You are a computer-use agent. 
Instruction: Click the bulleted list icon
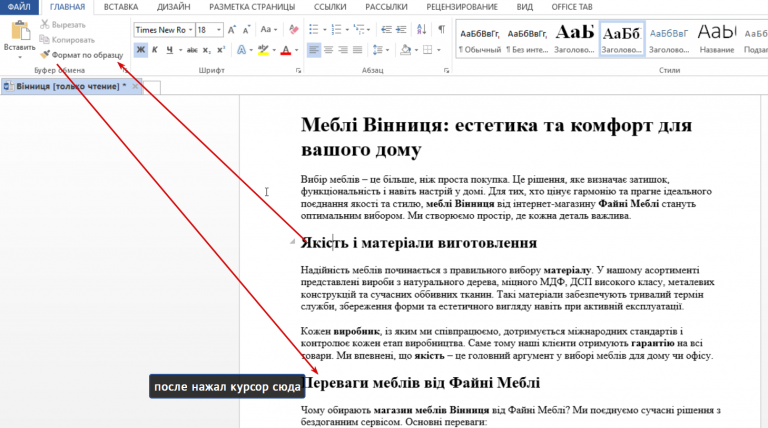313,30
